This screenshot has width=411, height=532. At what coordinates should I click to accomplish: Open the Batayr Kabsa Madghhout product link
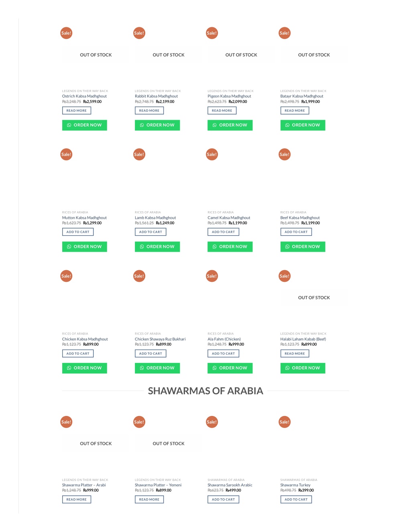click(302, 96)
